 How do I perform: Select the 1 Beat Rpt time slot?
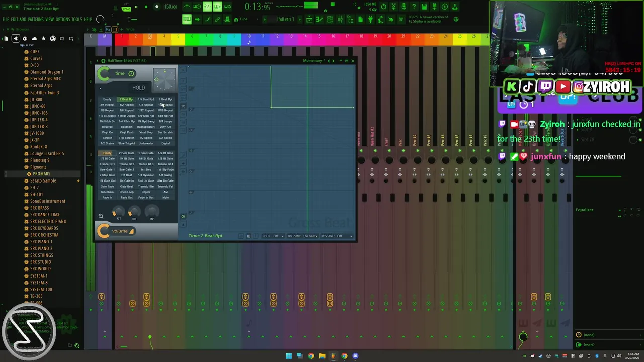(x=165, y=99)
